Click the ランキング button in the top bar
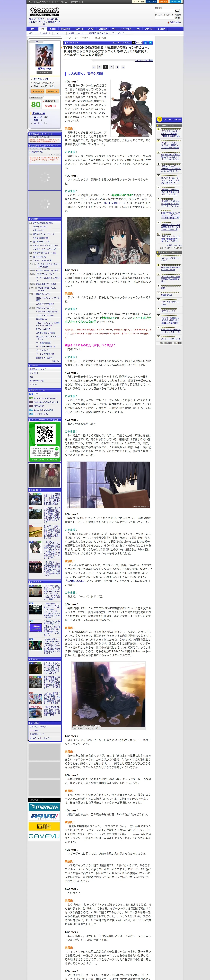Viewport: 210px width, 980px height. (x=175, y=1)
